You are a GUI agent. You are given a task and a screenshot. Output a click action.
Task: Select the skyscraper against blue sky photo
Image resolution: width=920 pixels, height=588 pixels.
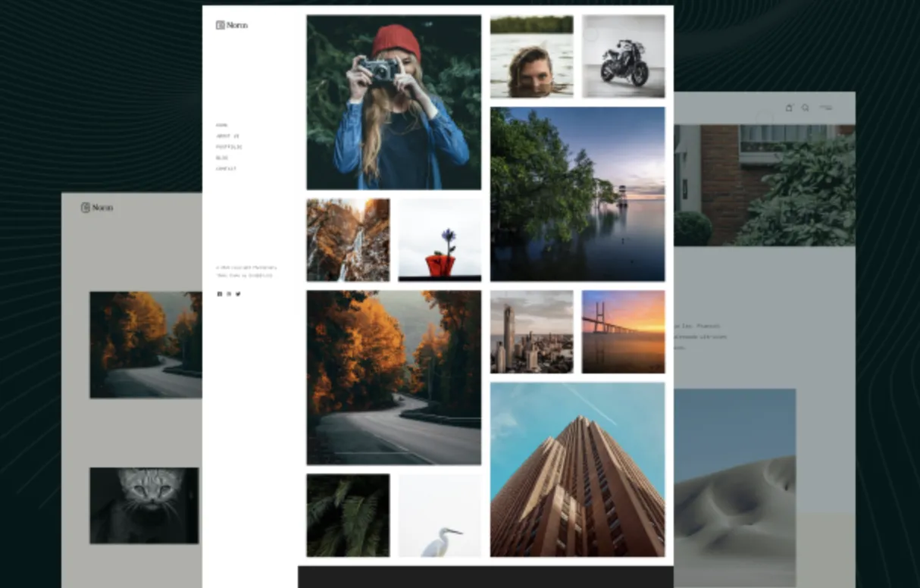(x=577, y=470)
